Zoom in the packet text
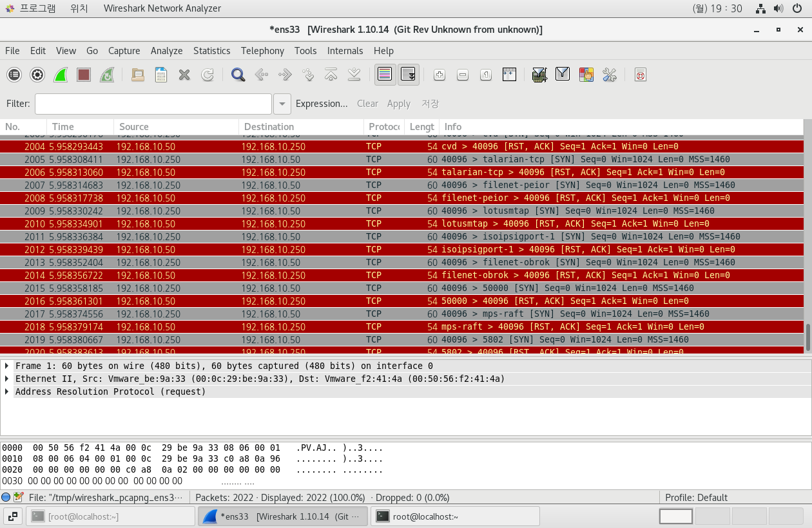This screenshot has width=812, height=528. [x=440, y=75]
